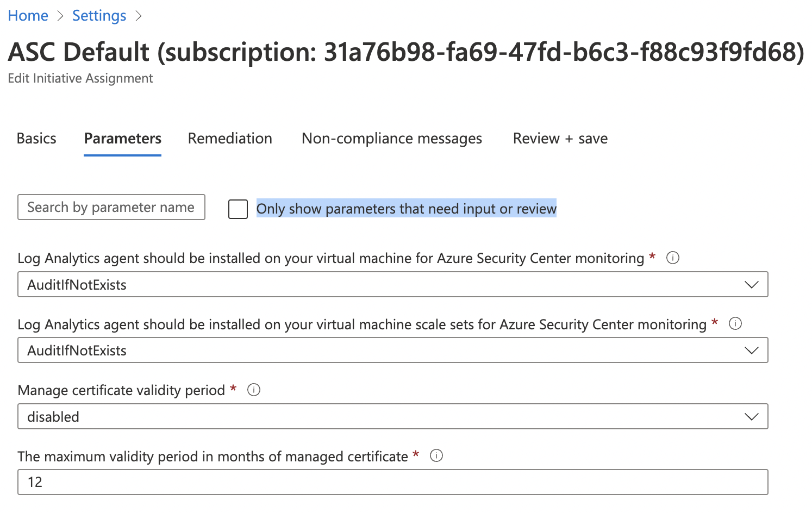Open the Non-compliance messages tab
812x513 pixels.
tap(391, 139)
